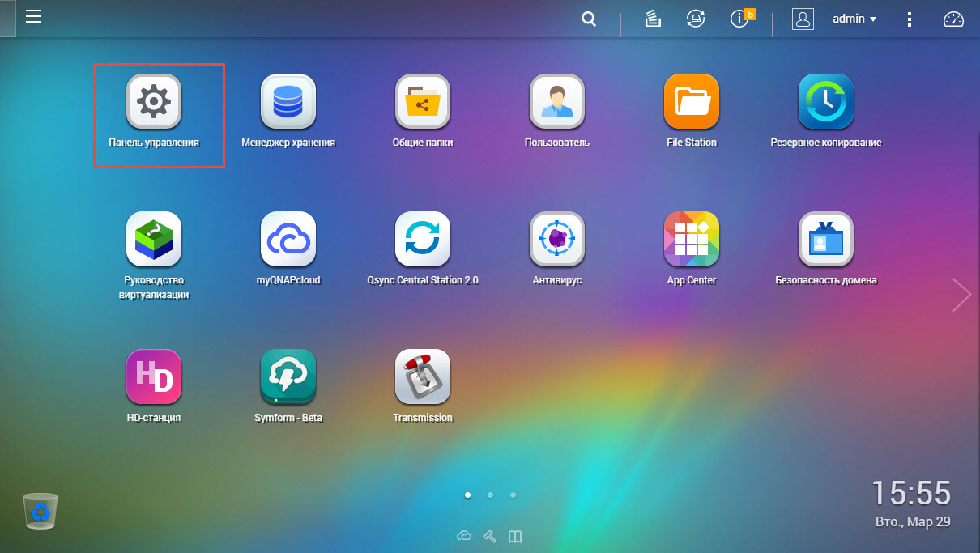
Task: Click the utility tools shortcut at bottom
Action: point(489,536)
